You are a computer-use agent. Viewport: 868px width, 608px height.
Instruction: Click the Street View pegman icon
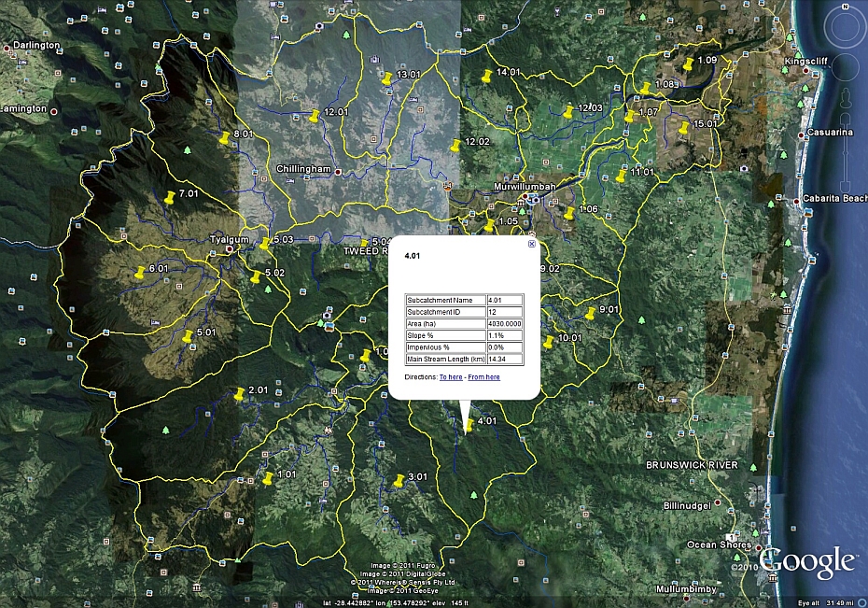point(847,97)
